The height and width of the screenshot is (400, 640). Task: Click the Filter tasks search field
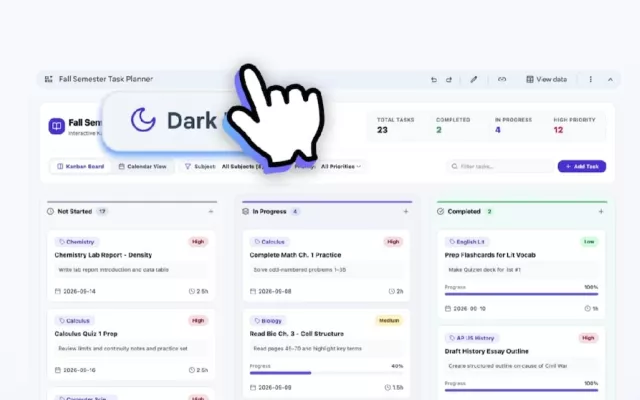pos(500,167)
